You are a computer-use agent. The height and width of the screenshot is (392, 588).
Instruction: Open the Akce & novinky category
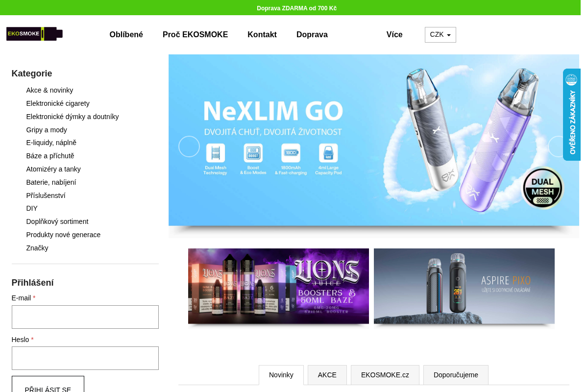coord(49,90)
